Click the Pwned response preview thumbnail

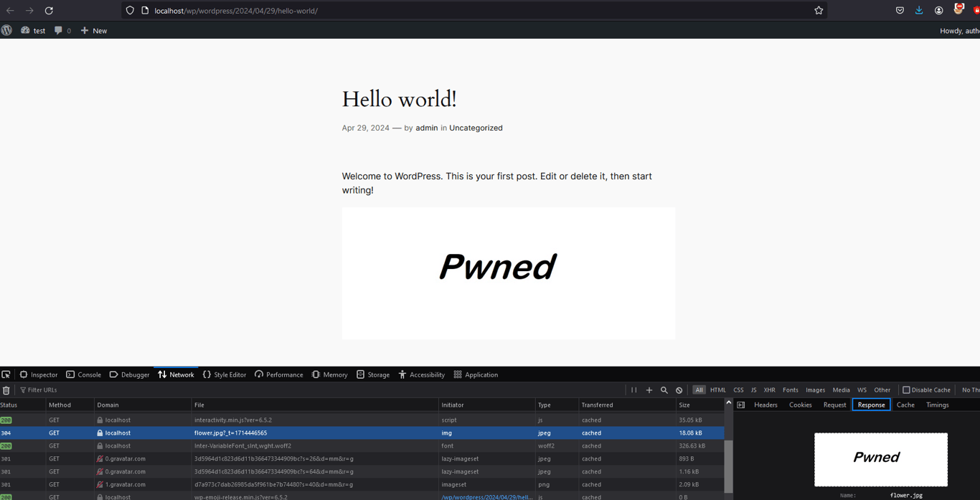[x=880, y=459]
